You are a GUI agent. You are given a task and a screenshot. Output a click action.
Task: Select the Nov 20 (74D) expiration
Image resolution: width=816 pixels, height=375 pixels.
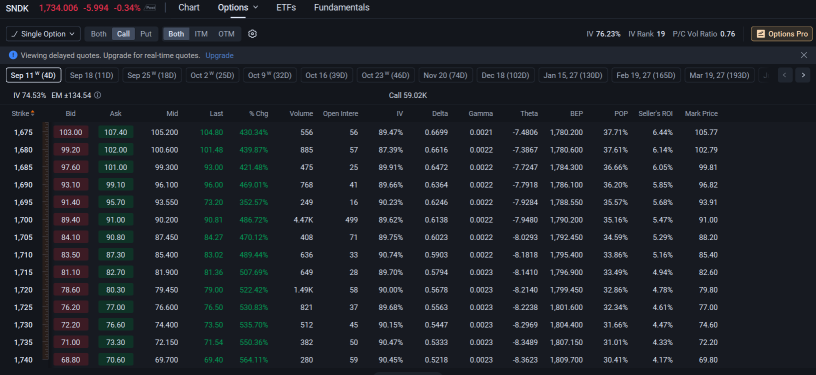point(445,75)
